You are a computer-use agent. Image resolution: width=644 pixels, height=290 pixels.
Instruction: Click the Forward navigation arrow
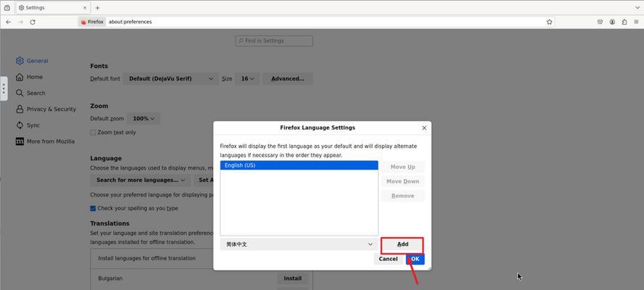[20, 22]
